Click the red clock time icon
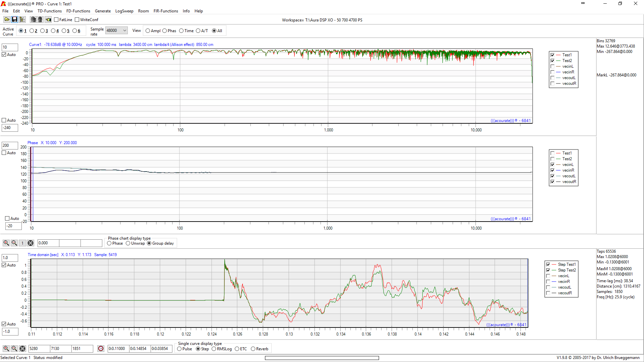The height and width of the screenshot is (362, 644). point(101,349)
